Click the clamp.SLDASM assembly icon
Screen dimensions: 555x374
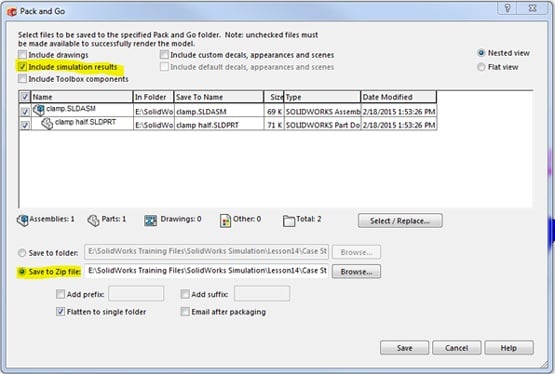(x=39, y=110)
